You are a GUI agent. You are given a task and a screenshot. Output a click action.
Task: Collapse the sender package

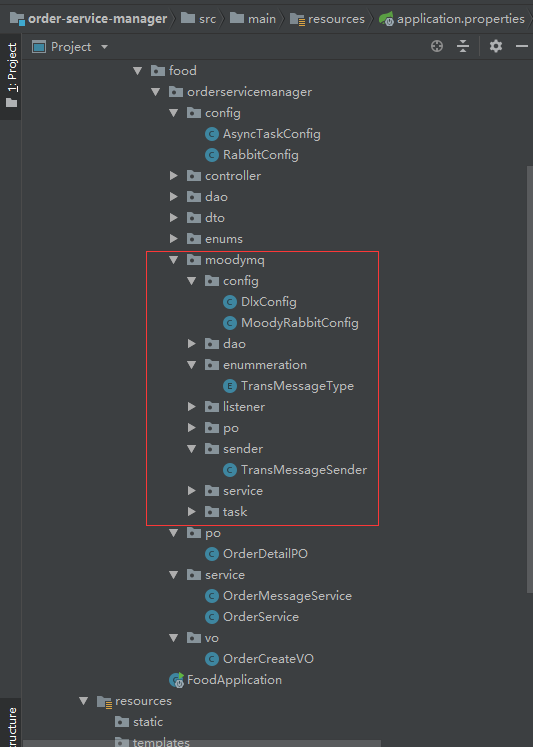click(x=191, y=448)
